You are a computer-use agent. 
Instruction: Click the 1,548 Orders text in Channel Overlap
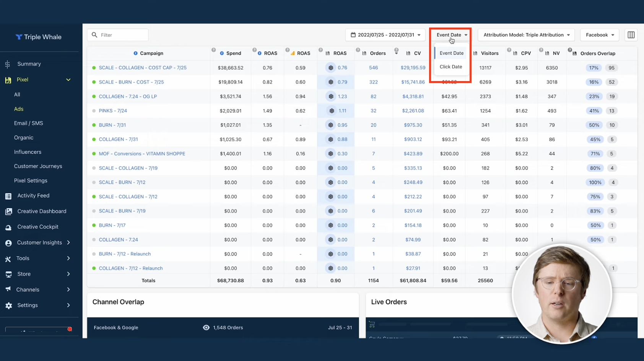pos(228,327)
